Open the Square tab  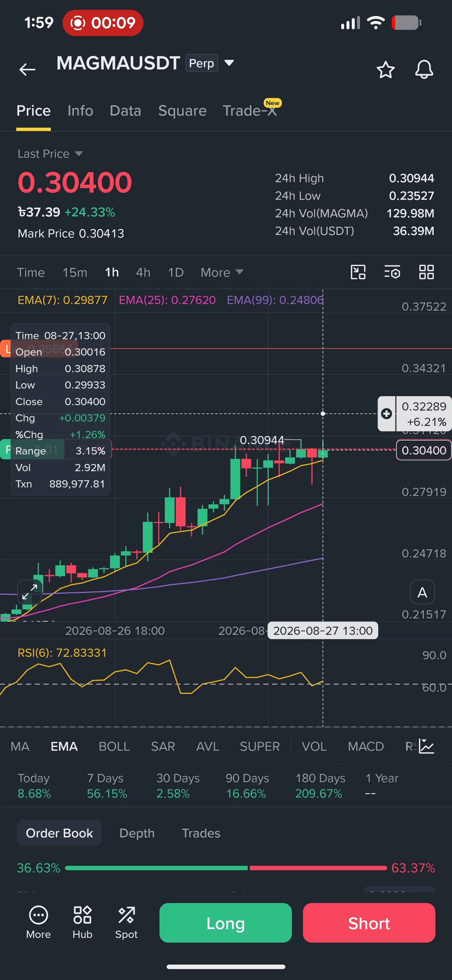point(182,111)
